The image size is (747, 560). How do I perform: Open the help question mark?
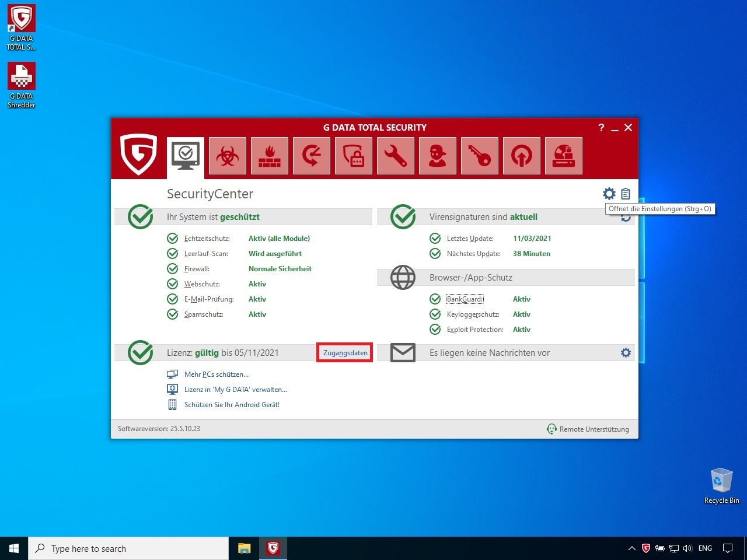(x=601, y=128)
